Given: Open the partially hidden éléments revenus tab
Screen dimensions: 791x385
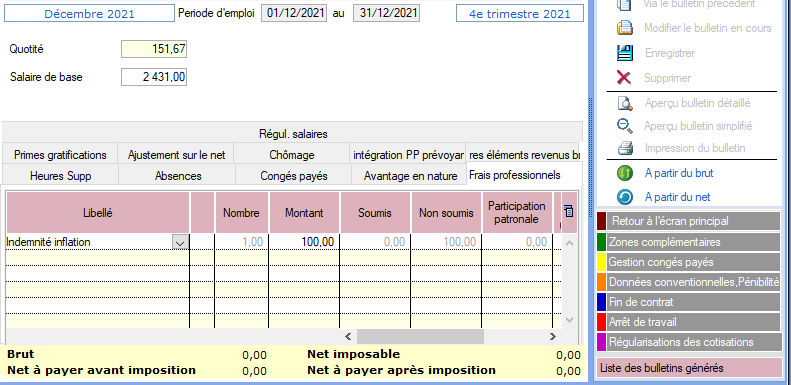Looking at the screenshot, I should [524, 154].
